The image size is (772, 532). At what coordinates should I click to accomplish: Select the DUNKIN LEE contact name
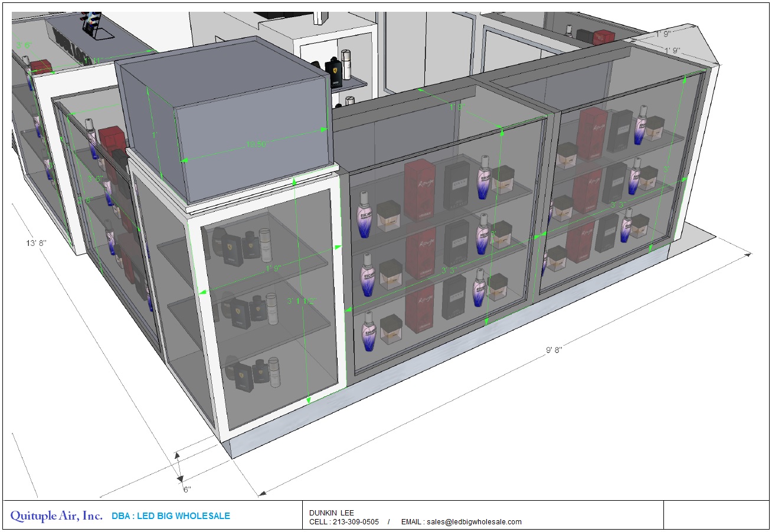click(331, 513)
